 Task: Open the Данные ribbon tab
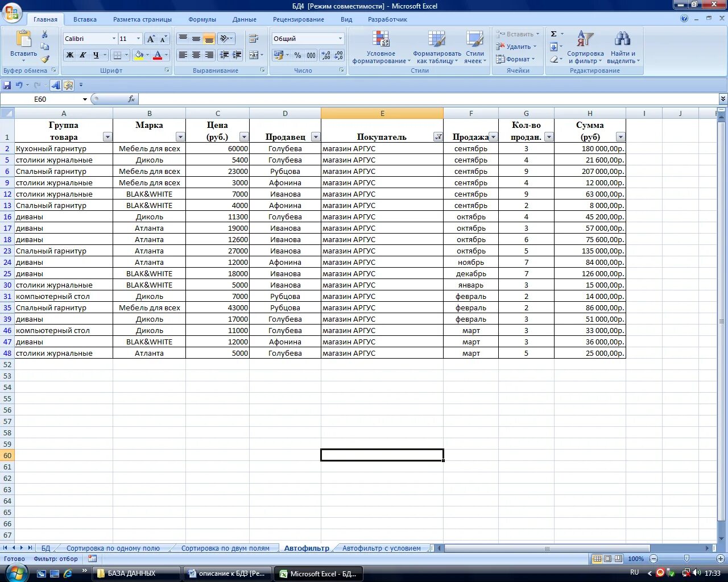(x=244, y=19)
